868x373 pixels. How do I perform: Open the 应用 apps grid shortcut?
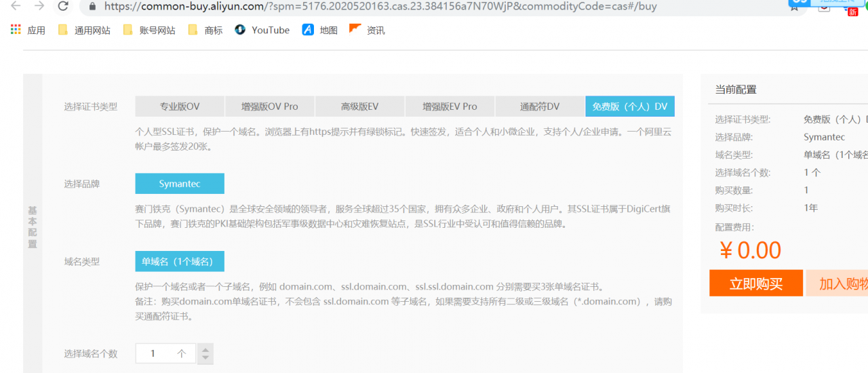(x=28, y=30)
